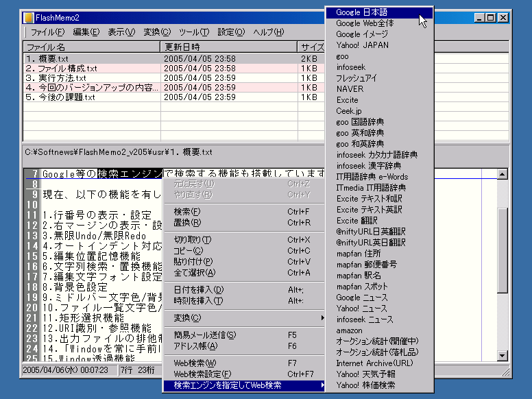Viewport: 532px width, 399px height.
Task: Select infoseek カタカナ語辞典
Action: (379, 155)
